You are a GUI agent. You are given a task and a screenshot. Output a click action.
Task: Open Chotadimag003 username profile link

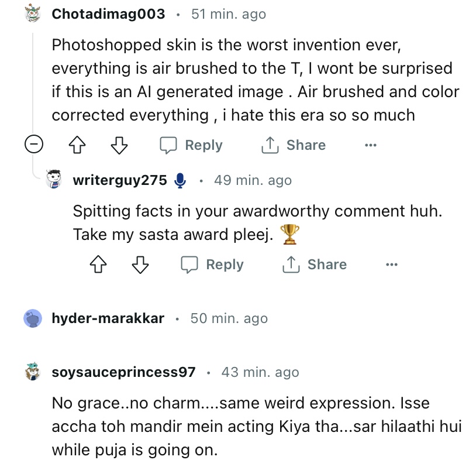(108, 13)
